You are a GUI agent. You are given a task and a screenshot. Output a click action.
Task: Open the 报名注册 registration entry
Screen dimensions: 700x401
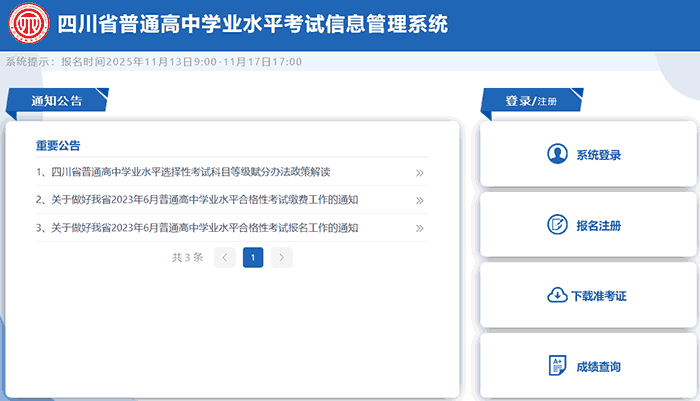pyautogui.click(x=588, y=225)
